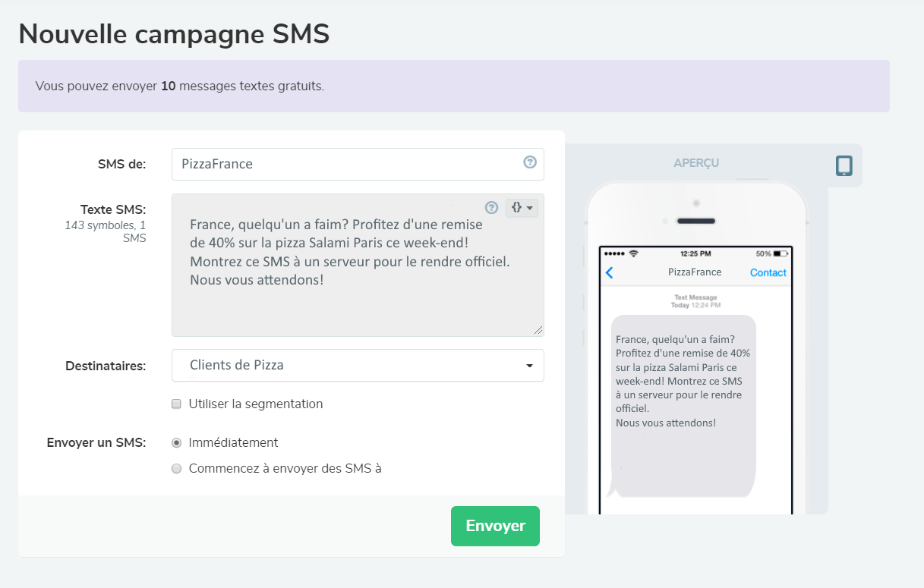924x588 pixels.
Task: Click the signal strength dots in the phone preview
Action: click(x=614, y=253)
